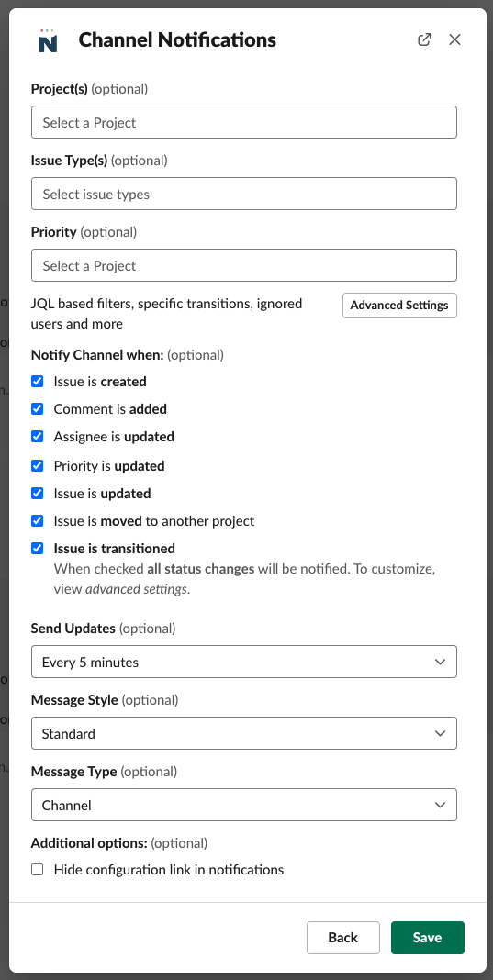The image size is (493, 980).
Task: Open the Message Type Channel dropdown
Action: (244, 805)
